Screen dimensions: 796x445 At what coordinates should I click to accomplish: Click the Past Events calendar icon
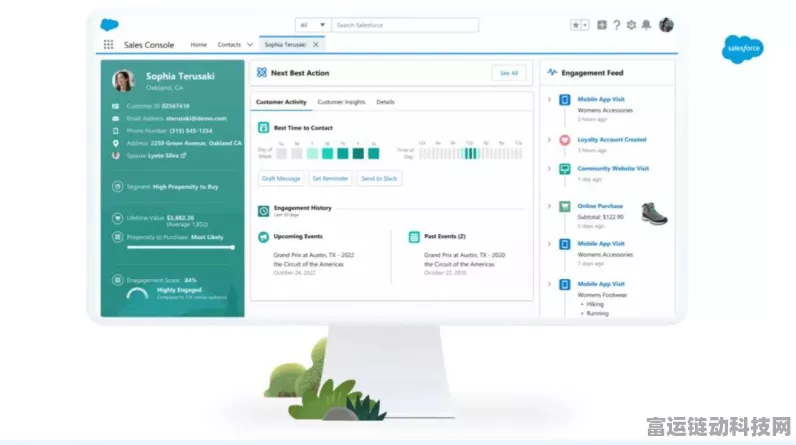click(x=414, y=236)
